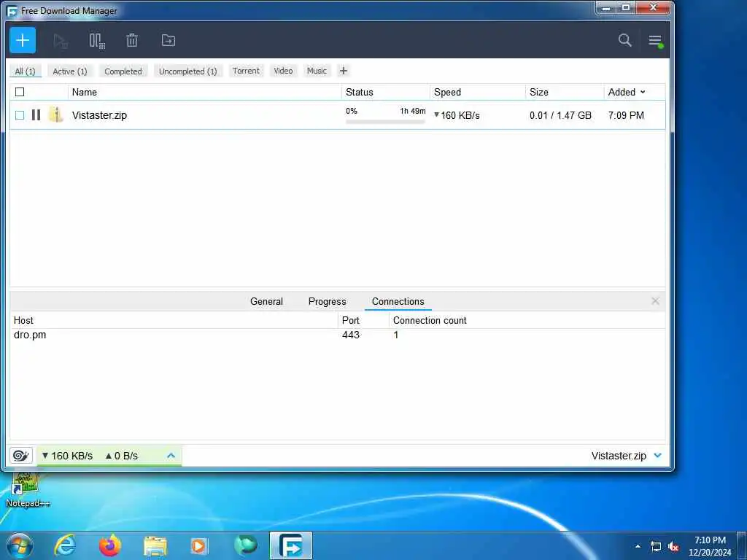Click the Vistaster.zip label in bottom bar
747x560 pixels.
click(x=619, y=456)
